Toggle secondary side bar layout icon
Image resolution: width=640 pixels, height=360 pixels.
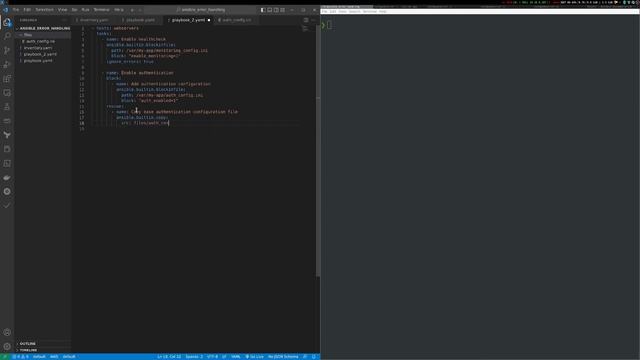(x=276, y=10)
